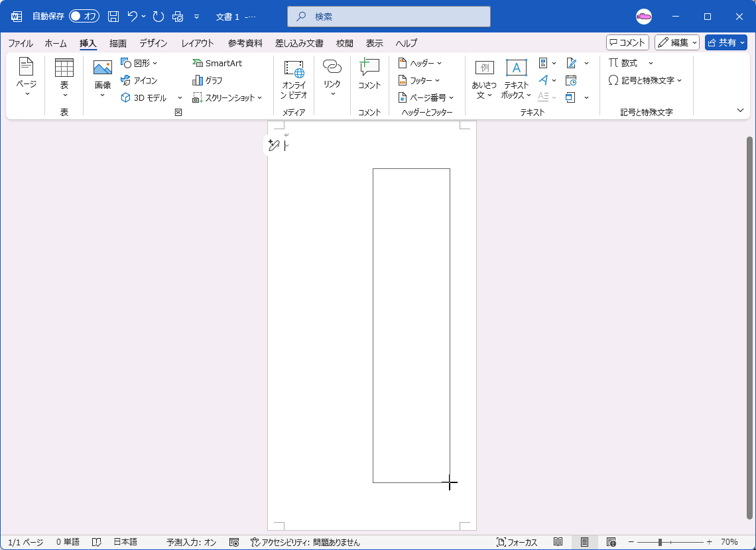Switch to the 差し込み文書 tab
This screenshot has width=756, height=550.
click(x=299, y=43)
